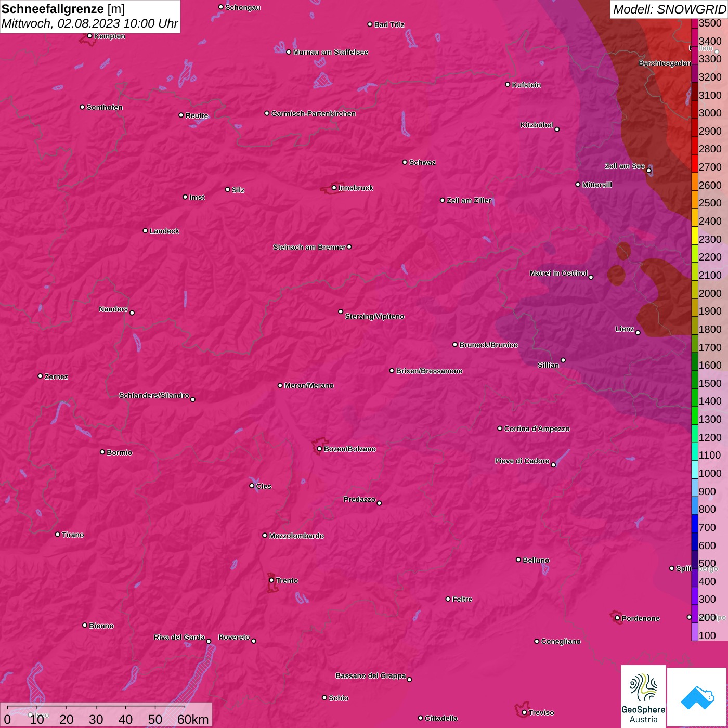Select the yellow 2300 m legend swatch

(x=694, y=236)
